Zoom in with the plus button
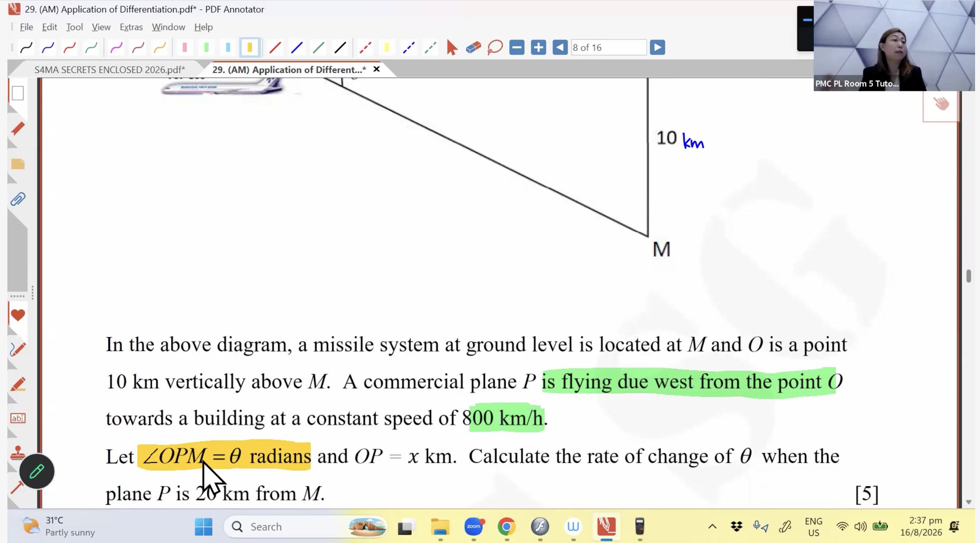 (538, 47)
